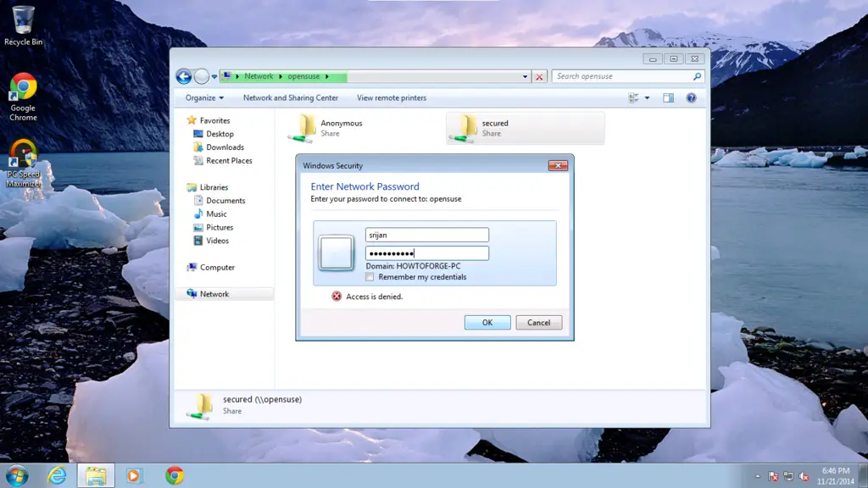This screenshot has width=868, height=488.
Task: Open Explorer help icon
Action: tap(691, 98)
